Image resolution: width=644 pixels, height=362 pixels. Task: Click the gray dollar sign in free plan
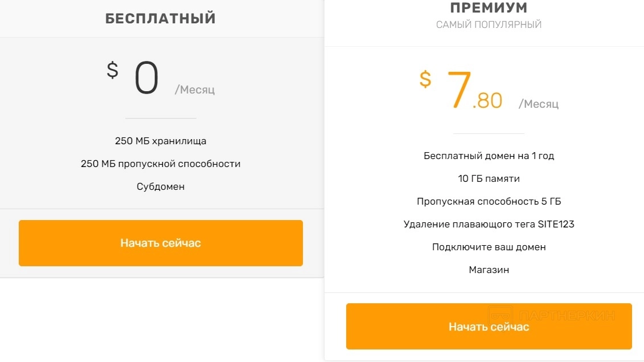113,70
